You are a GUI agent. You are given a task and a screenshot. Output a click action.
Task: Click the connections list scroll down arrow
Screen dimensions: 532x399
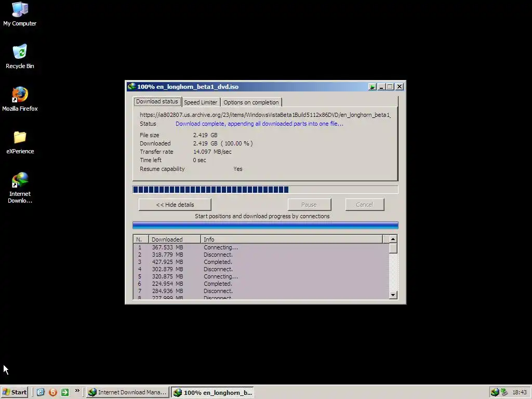(393, 295)
